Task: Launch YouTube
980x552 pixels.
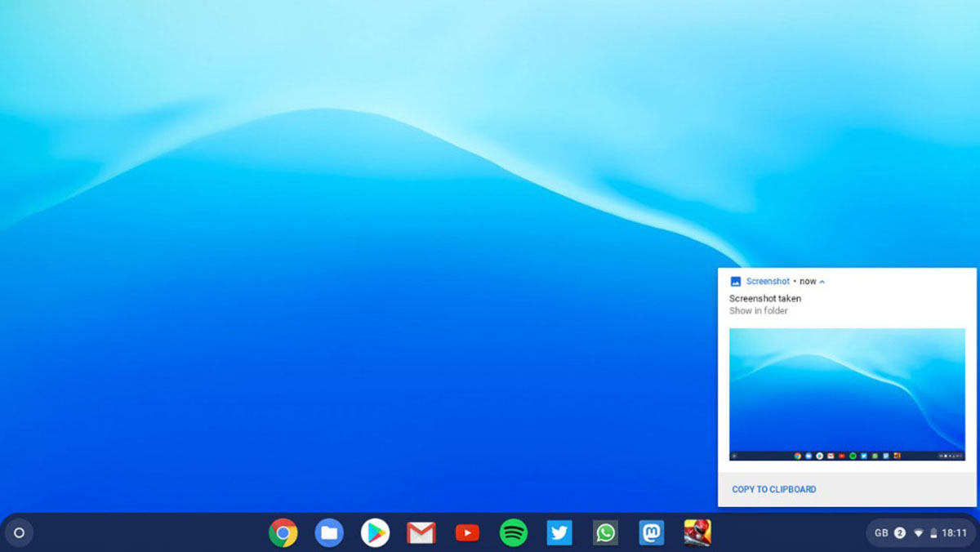Action: click(467, 532)
